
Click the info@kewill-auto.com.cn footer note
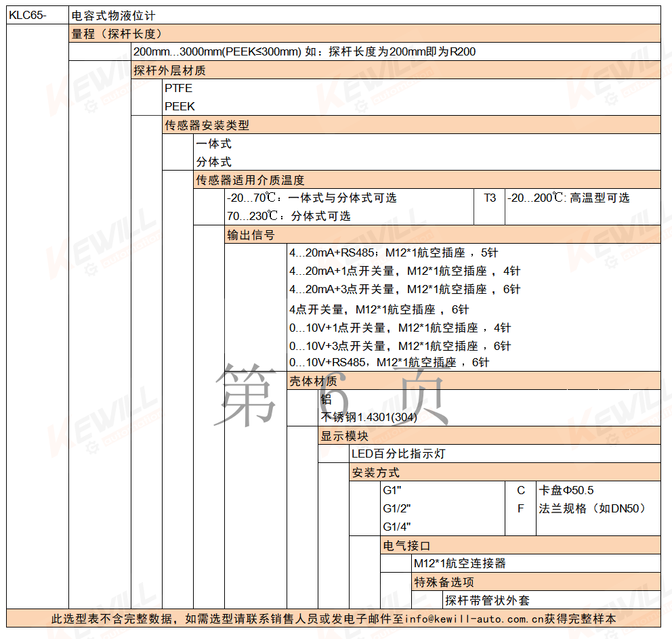click(333, 619)
